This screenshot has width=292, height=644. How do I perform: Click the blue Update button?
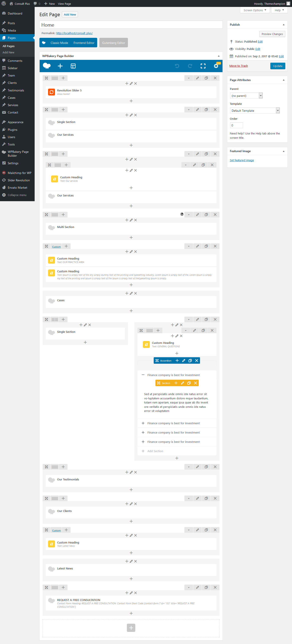[277, 66]
